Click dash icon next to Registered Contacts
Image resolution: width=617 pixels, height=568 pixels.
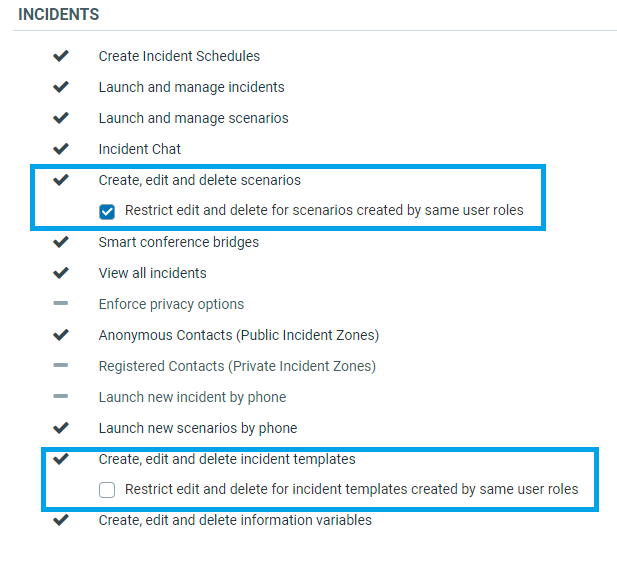61,365
